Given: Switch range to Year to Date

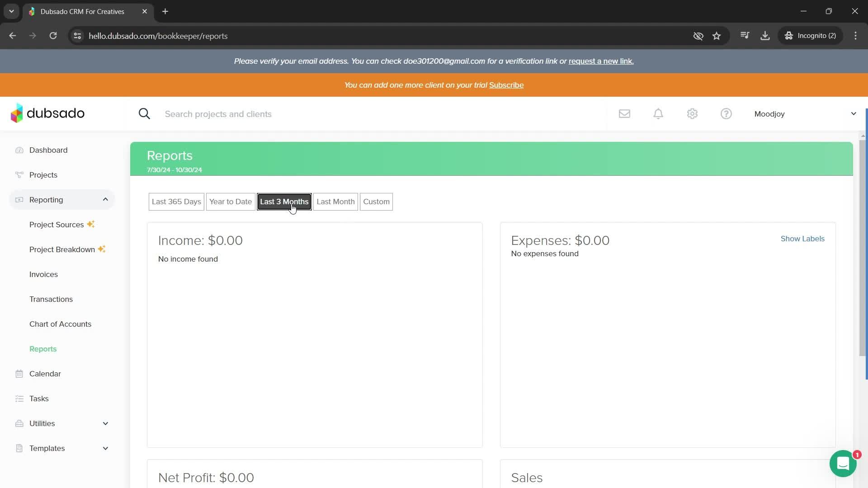Looking at the screenshot, I should (230, 202).
